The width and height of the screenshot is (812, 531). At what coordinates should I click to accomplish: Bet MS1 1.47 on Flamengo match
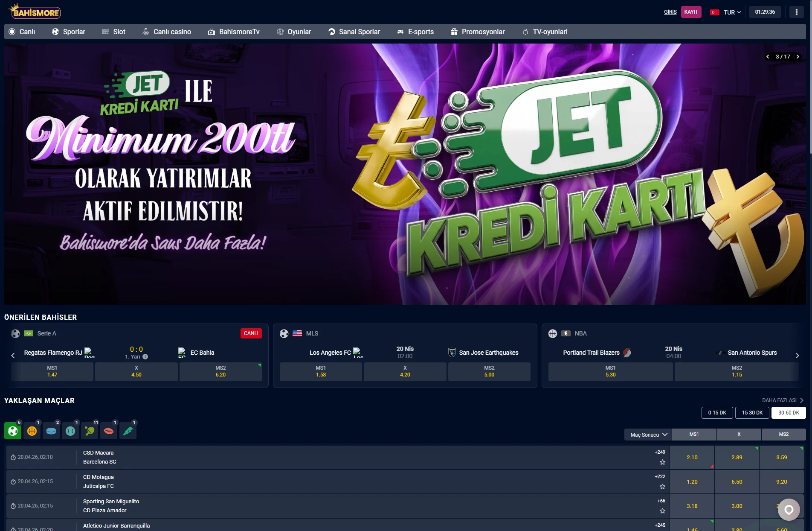click(52, 371)
